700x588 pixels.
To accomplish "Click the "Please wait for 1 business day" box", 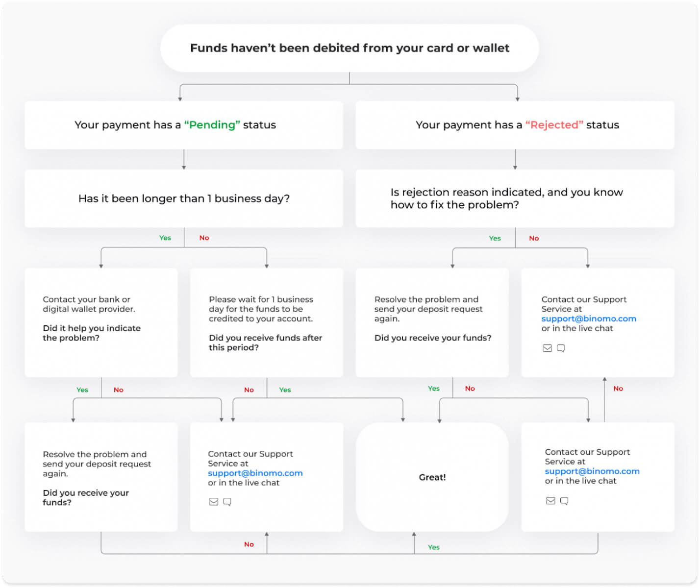I will pos(266,322).
